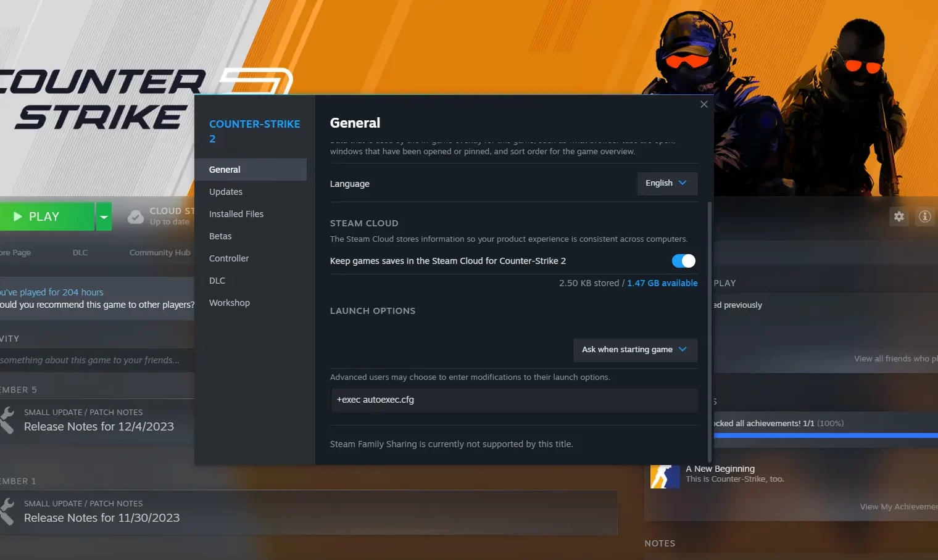The height and width of the screenshot is (560, 938).
Task: Open the Language dropdown set to English
Action: 667,183
